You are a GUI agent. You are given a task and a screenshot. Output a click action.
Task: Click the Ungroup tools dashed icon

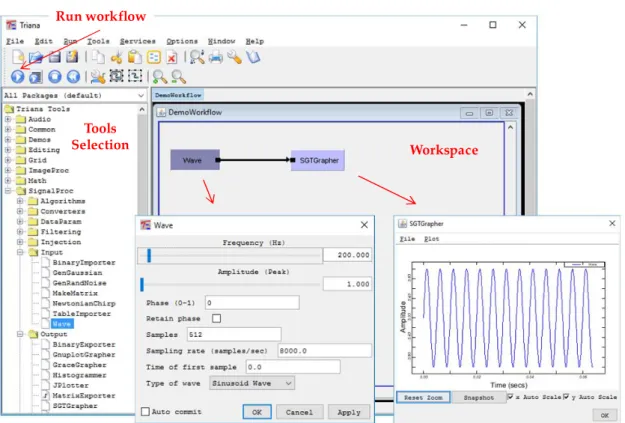135,76
